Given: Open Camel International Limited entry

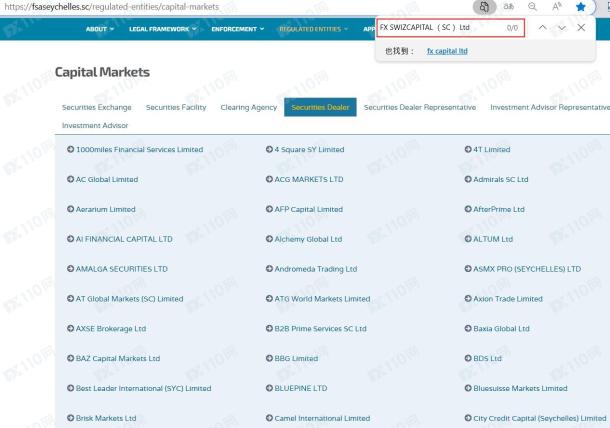Looking at the screenshot, I should (322, 418).
